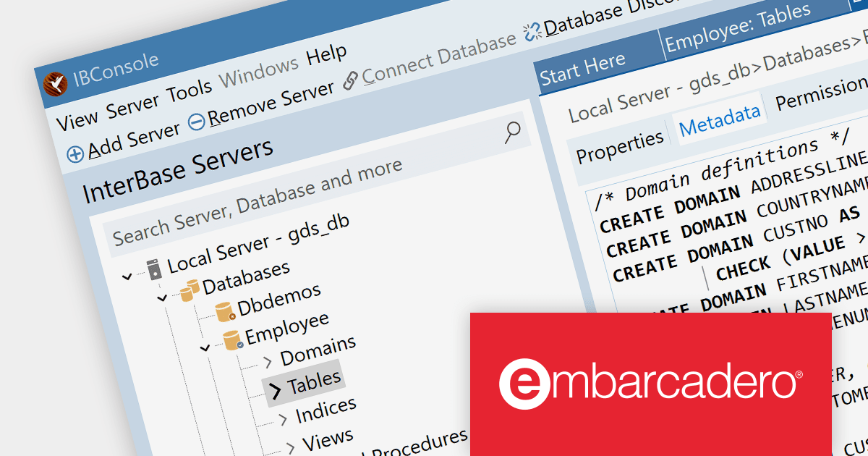Open the Tools menu

[190, 92]
